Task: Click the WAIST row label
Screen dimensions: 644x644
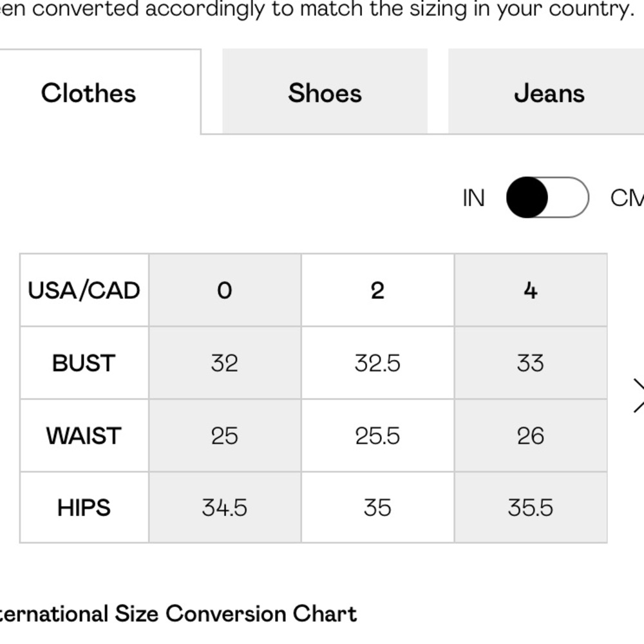Action: (84, 436)
